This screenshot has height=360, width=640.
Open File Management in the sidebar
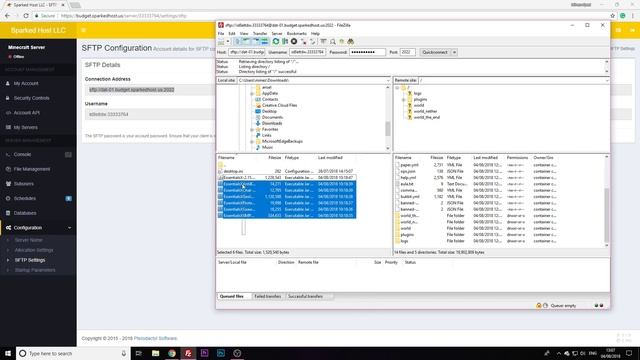(x=32, y=169)
